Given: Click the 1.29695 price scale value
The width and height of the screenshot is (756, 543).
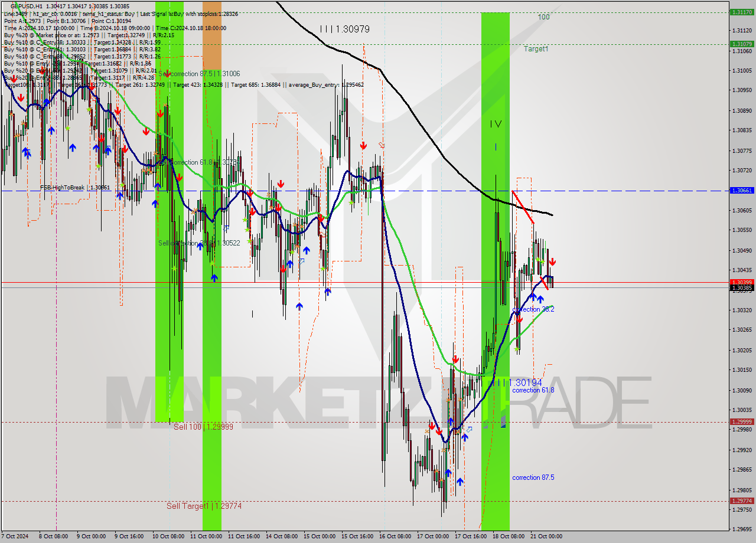Looking at the screenshot, I should 741,529.
